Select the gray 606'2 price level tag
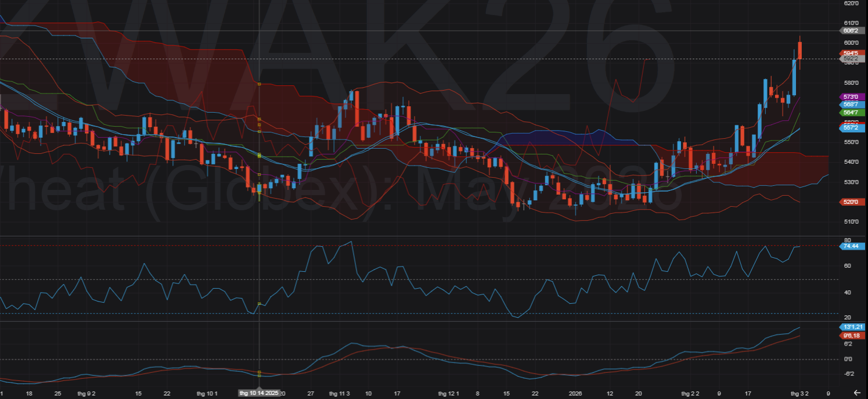Viewport: 868px width, 399px height. coord(851,30)
